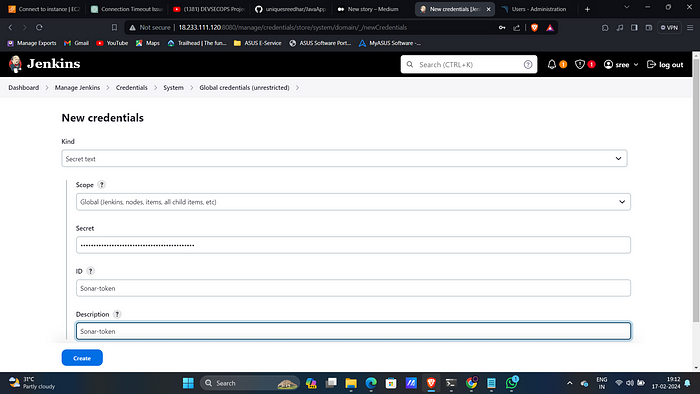700x394 pixels.
Task: Click the browser address bar URL
Action: click(x=292, y=27)
